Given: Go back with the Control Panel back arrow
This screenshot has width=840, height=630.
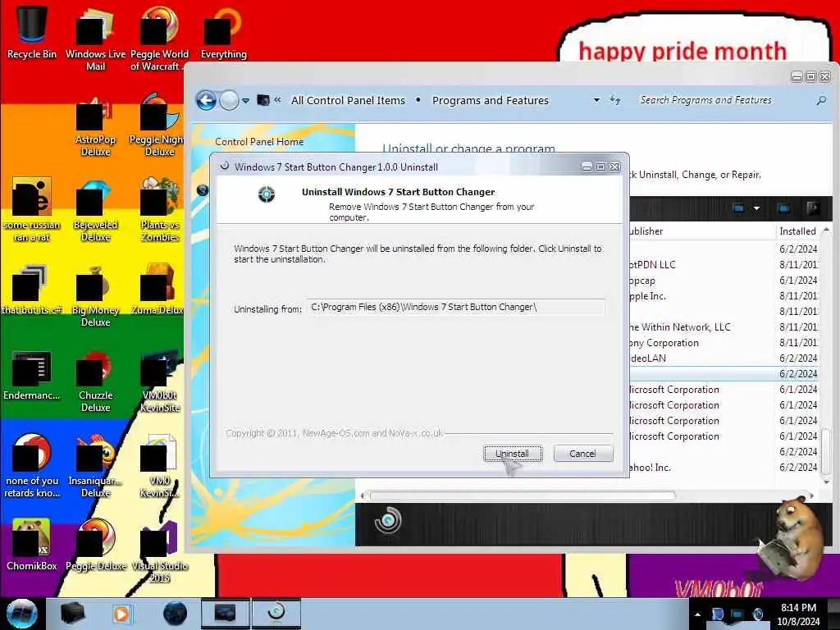Looking at the screenshot, I should 206,101.
